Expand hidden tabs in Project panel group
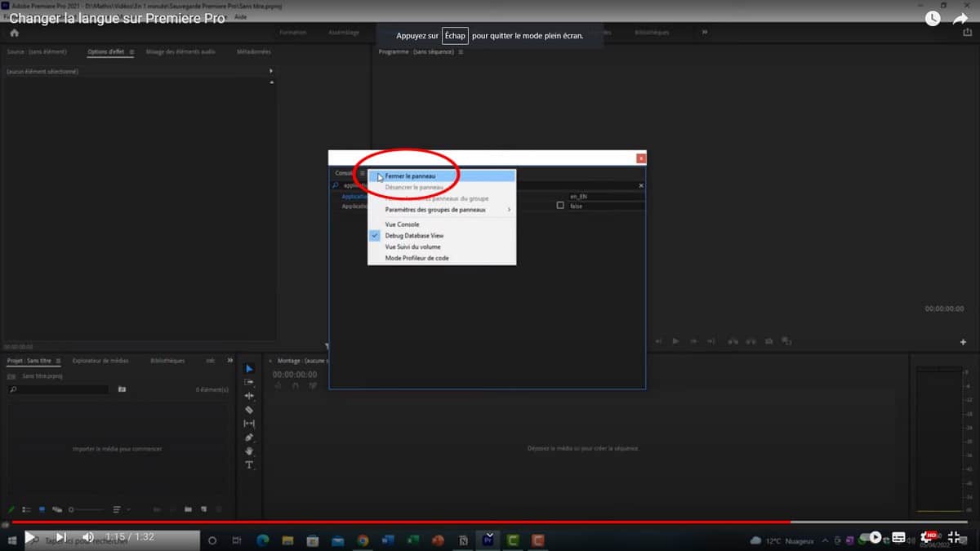 click(x=229, y=360)
